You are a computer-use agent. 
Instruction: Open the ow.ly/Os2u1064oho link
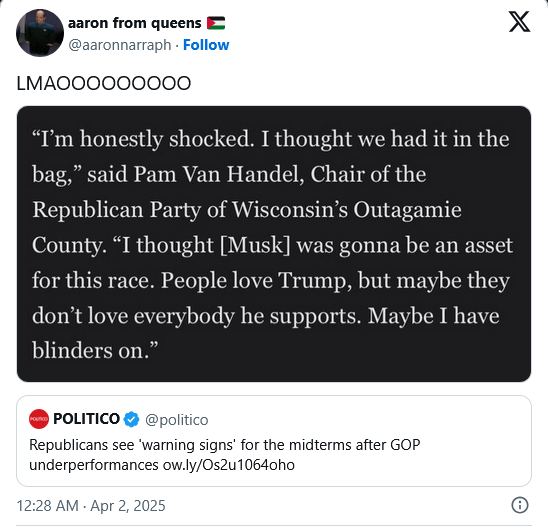229,465
